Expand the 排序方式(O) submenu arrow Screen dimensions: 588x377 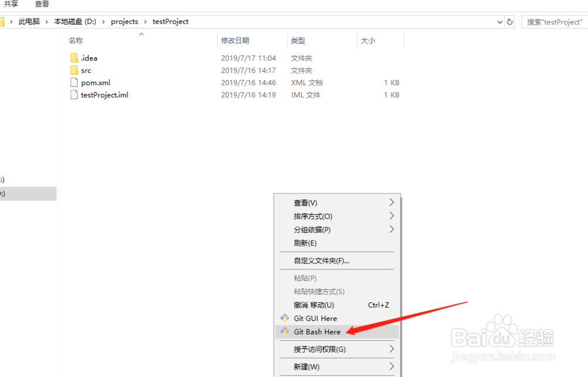(392, 216)
